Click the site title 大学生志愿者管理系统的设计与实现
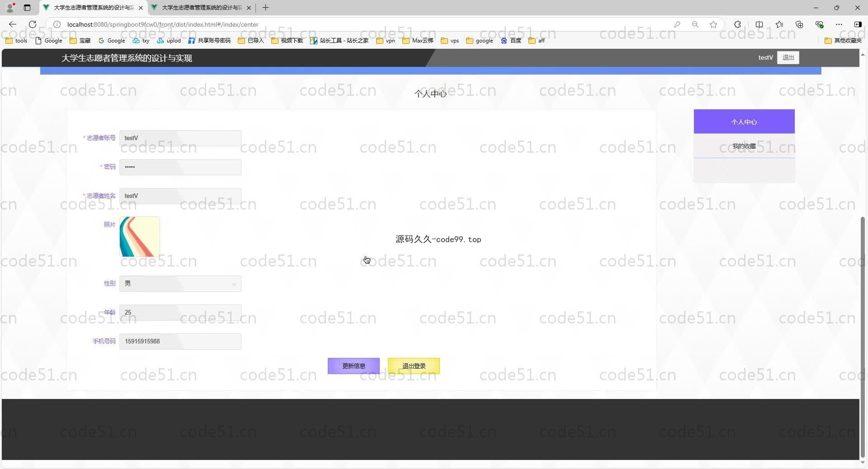868x469 pixels. click(x=127, y=58)
